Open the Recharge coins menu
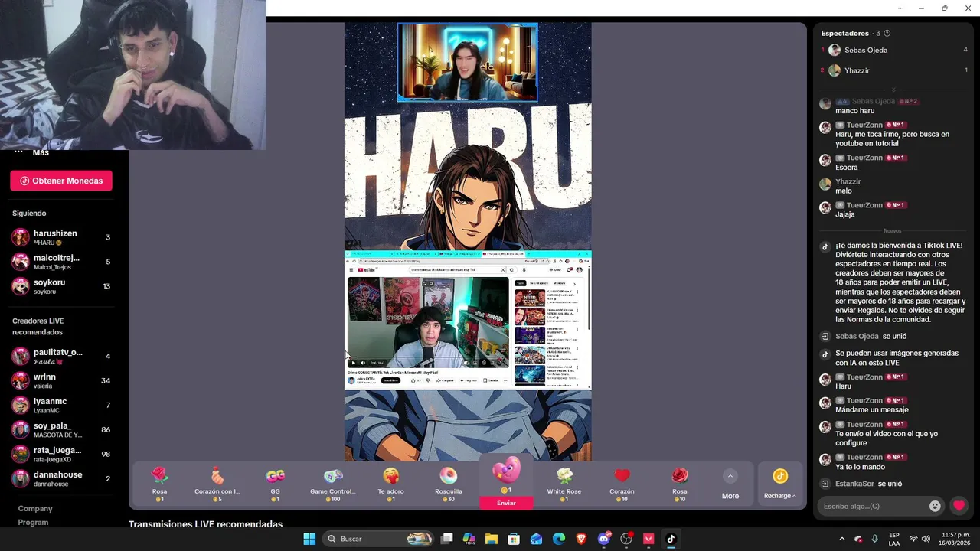This screenshot has height=551, width=980. (779, 484)
